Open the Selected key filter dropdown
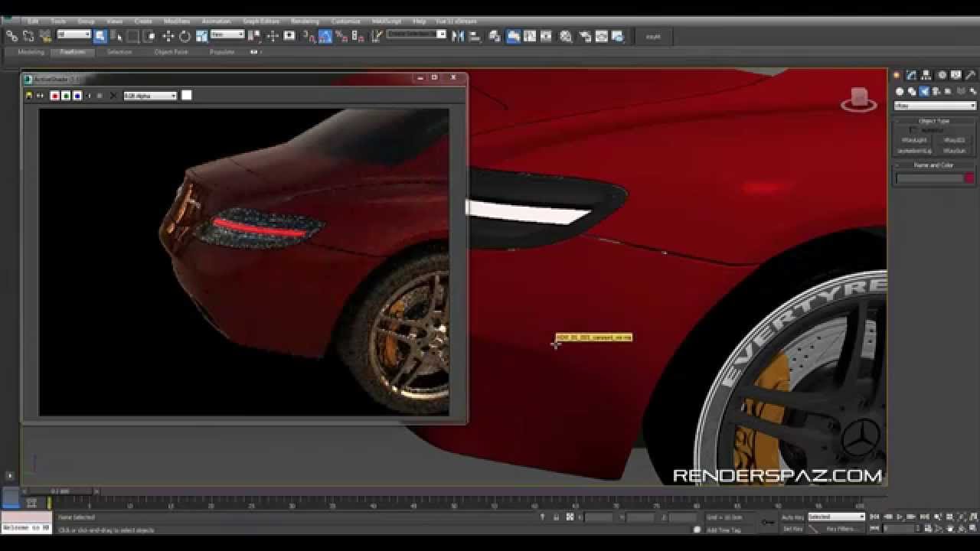The width and height of the screenshot is (980, 551). pos(836,517)
